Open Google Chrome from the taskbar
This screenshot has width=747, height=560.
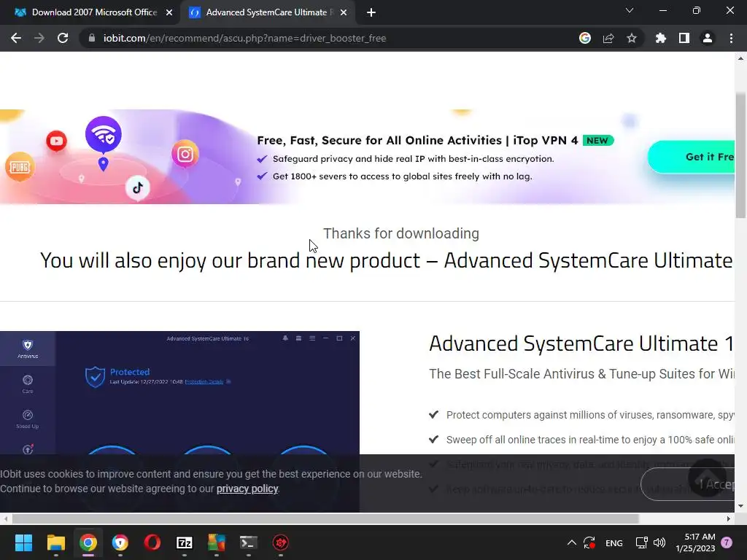(88, 542)
